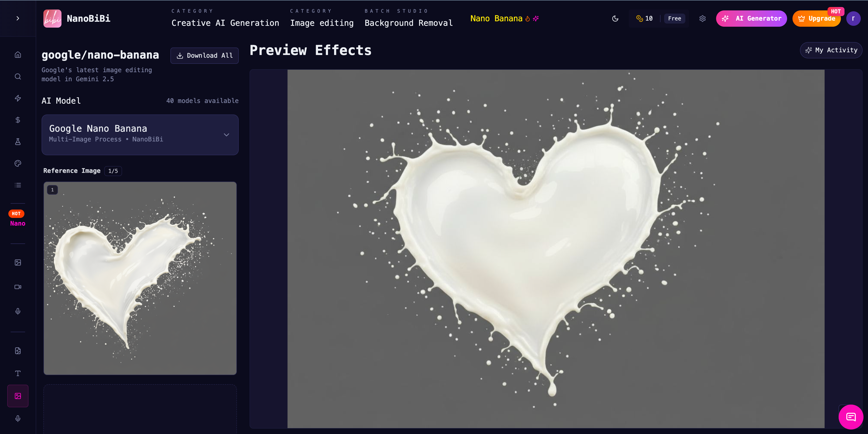Open the pink chat support bubble
The width and height of the screenshot is (868, 434).
pyautogui.click(x=851, y=417)
